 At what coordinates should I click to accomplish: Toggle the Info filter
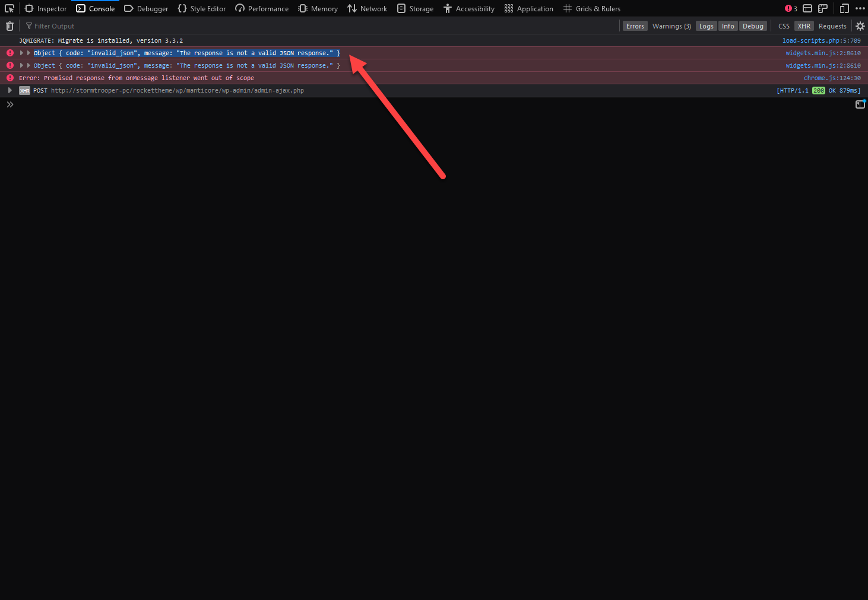pyautogui.click(x=728, y=26)
